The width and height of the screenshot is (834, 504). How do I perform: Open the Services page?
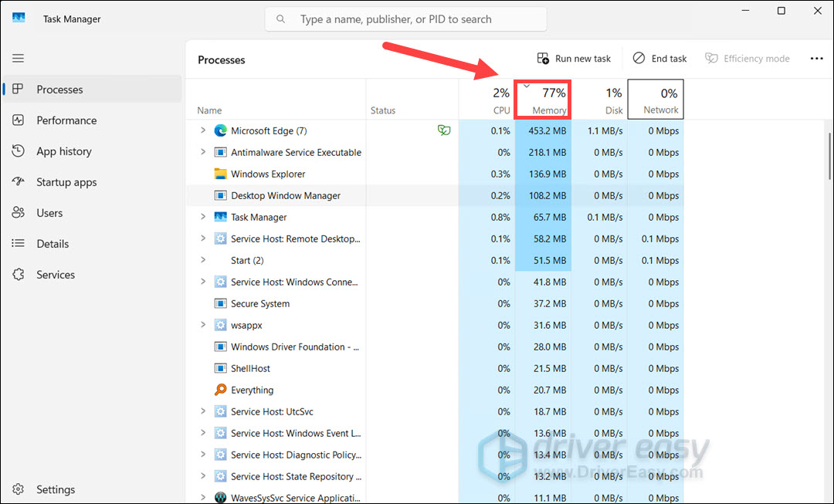point(93,274)
